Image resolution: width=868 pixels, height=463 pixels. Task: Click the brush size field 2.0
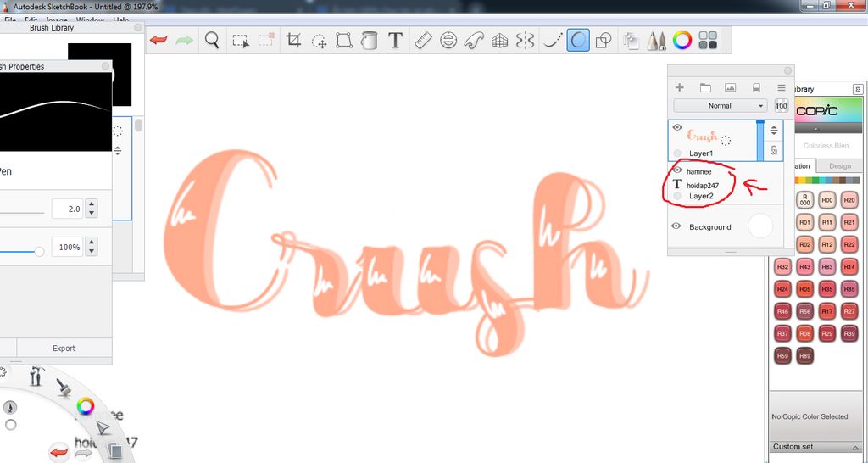point(67,209)
